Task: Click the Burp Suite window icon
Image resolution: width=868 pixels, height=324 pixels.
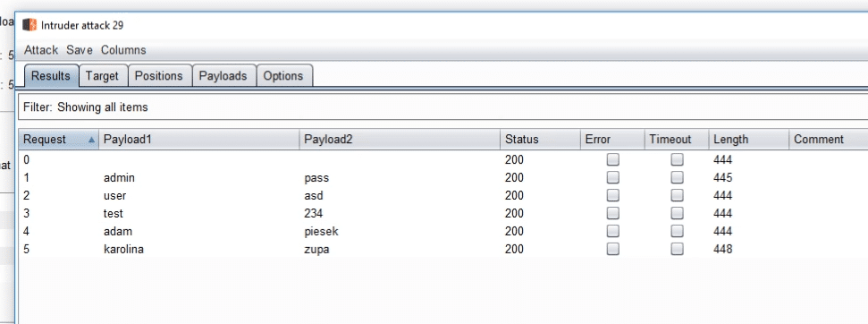Action: pos(29,25)
